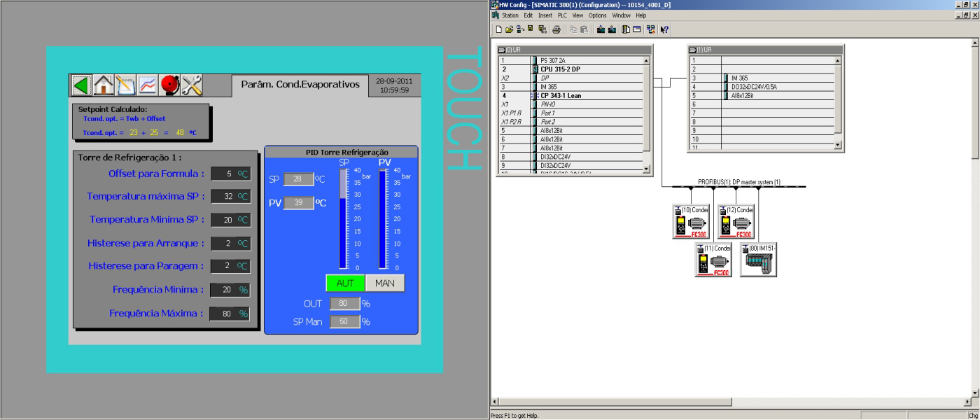This screenshot has height=420, width=980.
Task: Open the PLC menu
Action: coord(562,15)
